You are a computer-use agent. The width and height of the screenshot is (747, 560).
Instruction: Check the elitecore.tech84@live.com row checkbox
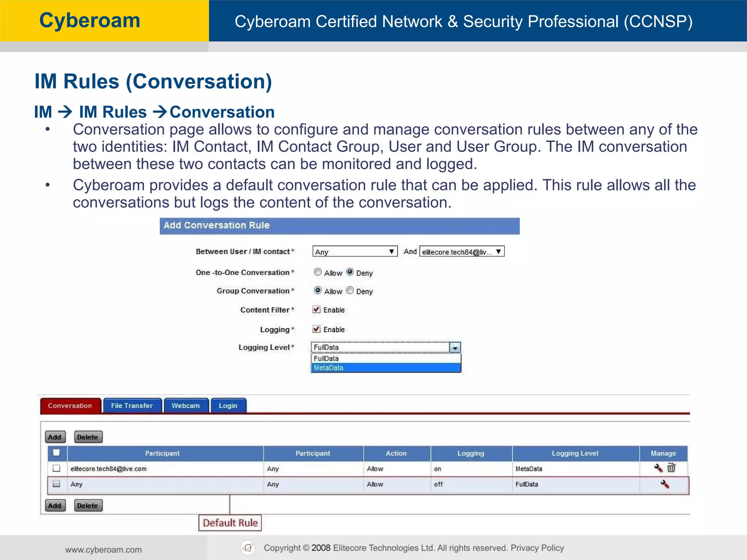click(57, 468)
